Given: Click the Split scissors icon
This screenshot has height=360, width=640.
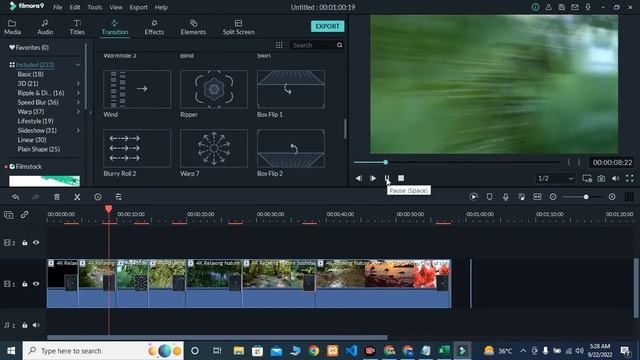Looking at the screenshot, I should [77, 197].
